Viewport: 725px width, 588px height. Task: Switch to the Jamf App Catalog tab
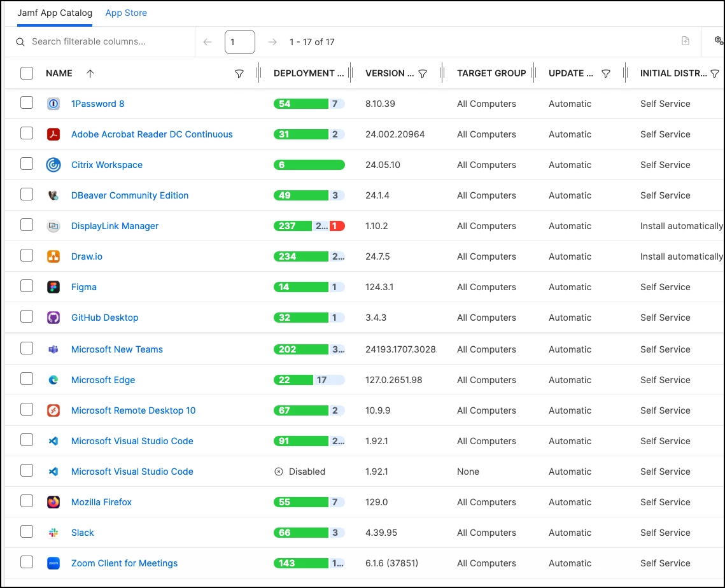pos(55,13)
